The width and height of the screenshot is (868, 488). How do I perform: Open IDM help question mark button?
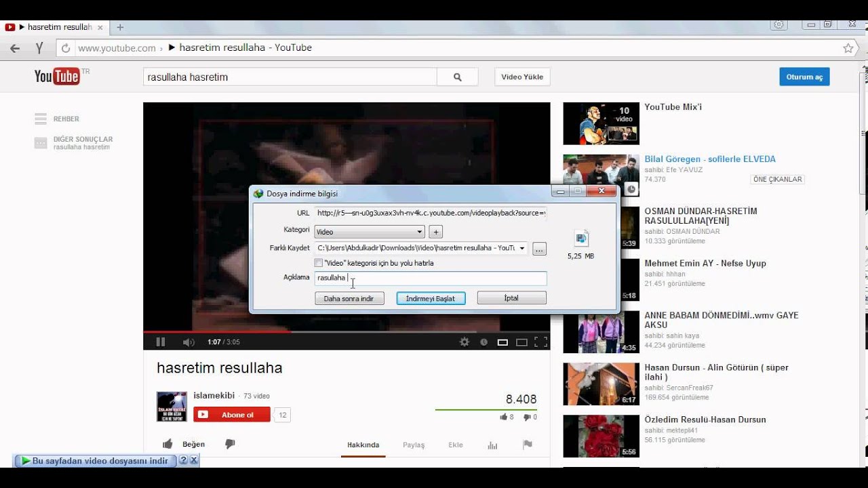click(183, 460)
